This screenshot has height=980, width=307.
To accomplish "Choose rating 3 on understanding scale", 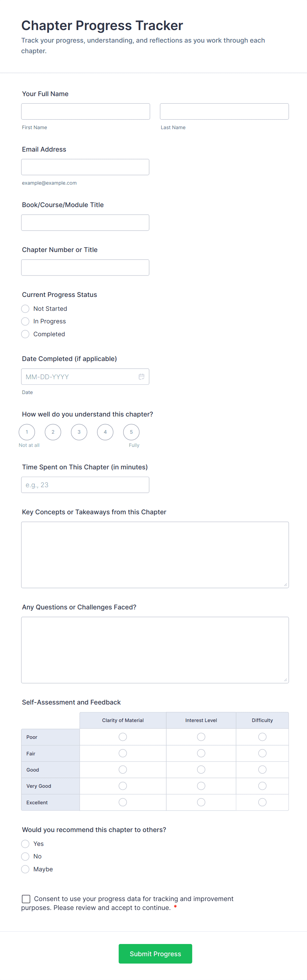I will 79,432.
